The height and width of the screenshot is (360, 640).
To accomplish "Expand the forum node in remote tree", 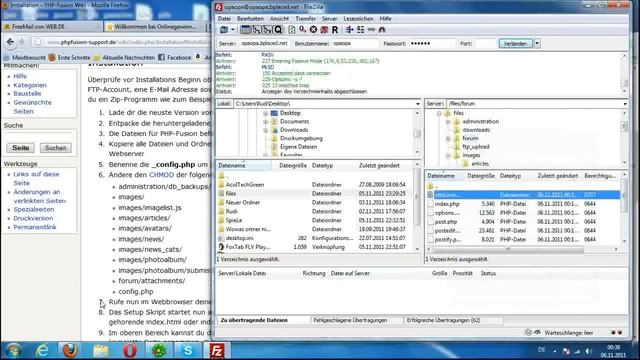I will coord(448,138).
